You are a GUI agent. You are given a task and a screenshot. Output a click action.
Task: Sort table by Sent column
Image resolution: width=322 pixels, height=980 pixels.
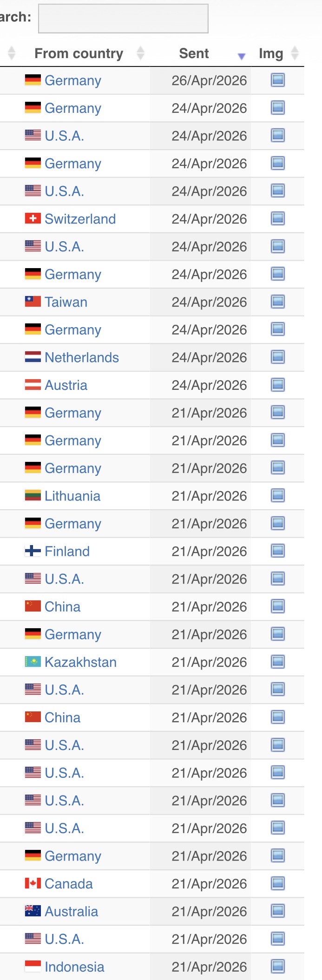pos(200,53)
